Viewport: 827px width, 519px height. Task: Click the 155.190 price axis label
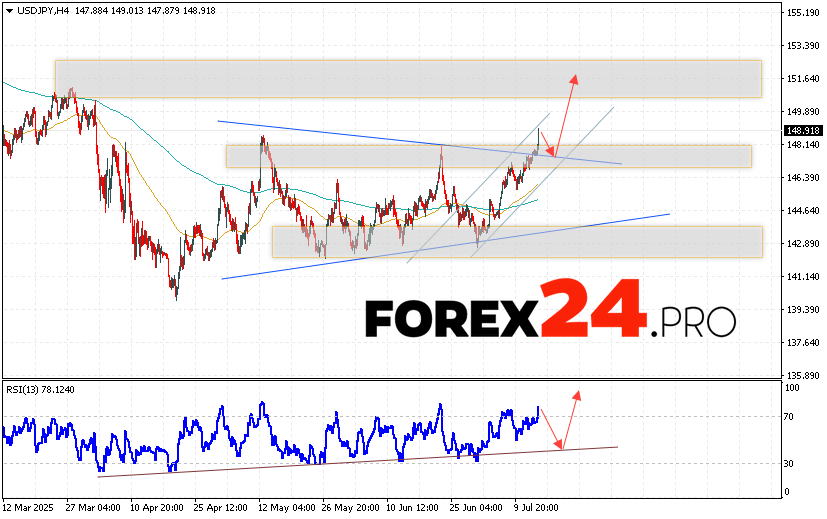pos(803,13)
